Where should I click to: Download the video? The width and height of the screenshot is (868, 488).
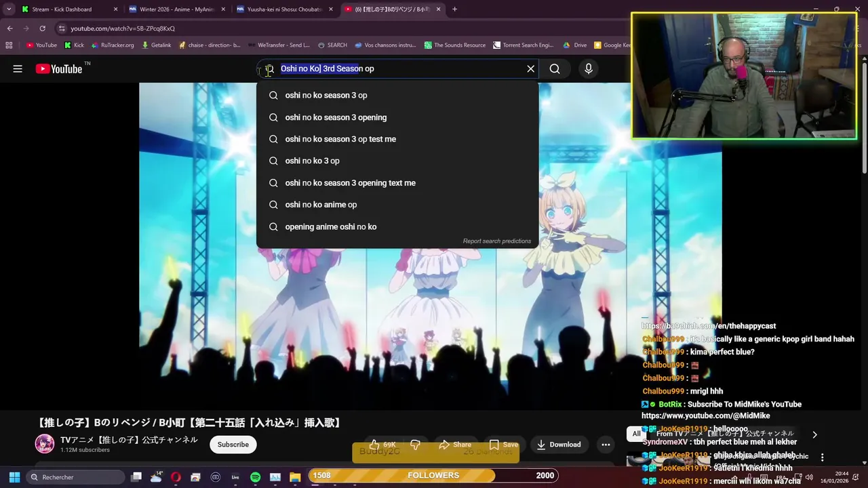(559, 445)
